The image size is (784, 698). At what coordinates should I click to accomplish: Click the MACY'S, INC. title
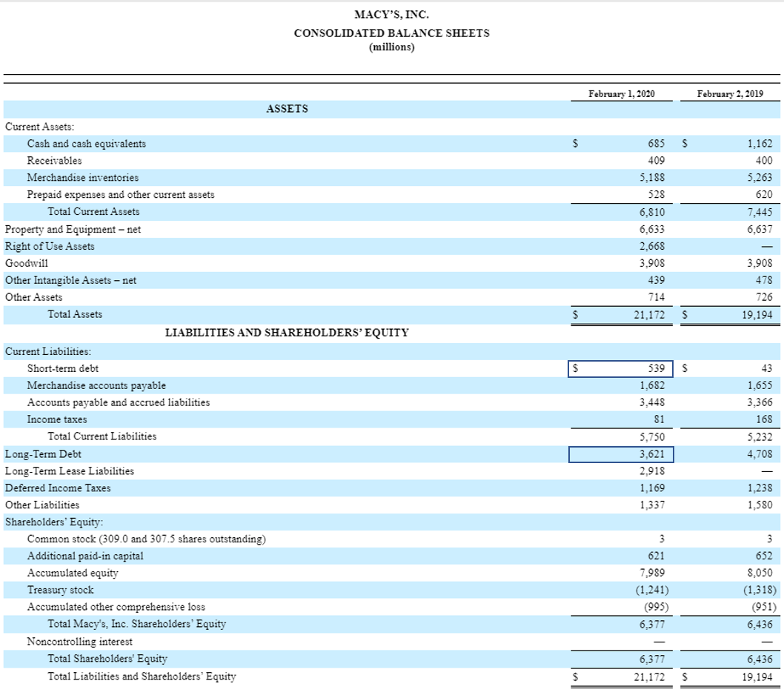[x=391, y=13]
